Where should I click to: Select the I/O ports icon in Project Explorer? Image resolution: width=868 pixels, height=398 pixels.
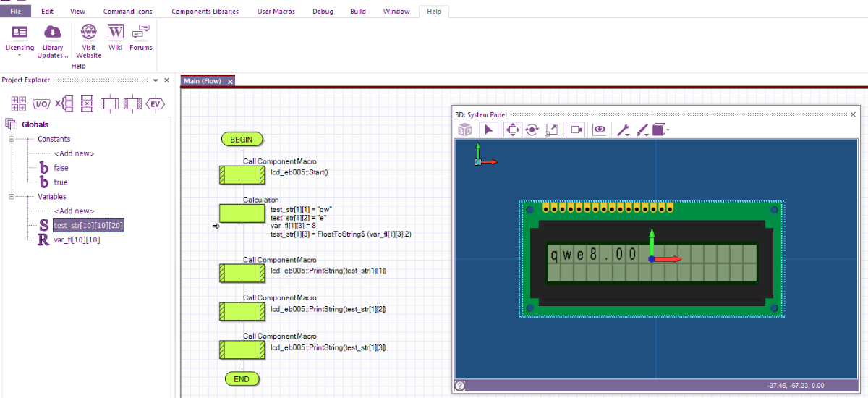point(41,103)
